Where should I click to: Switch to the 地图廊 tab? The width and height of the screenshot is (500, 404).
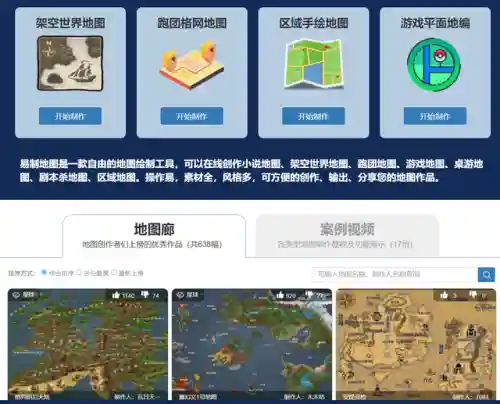pyautogui.click(x=154, y=236)
